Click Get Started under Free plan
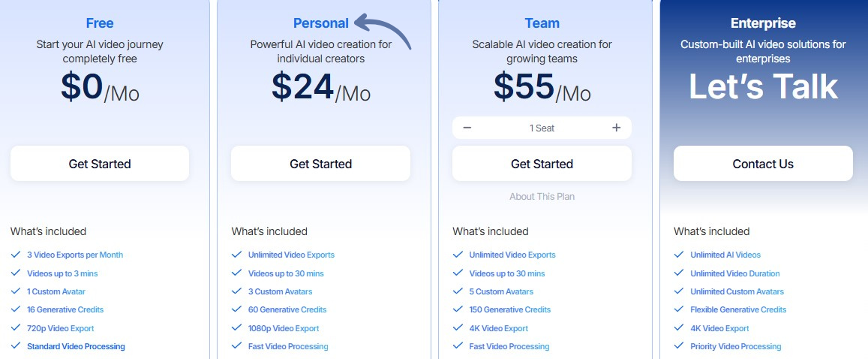The height and width of the screenshot is (359, 868). coord(100,164)
